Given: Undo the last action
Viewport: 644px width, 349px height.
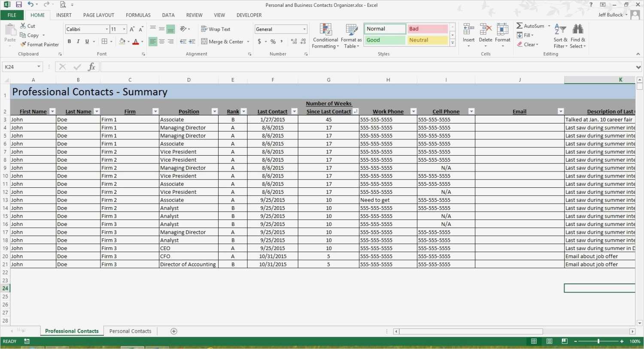Looking at the screenshot, I should 30,5.
